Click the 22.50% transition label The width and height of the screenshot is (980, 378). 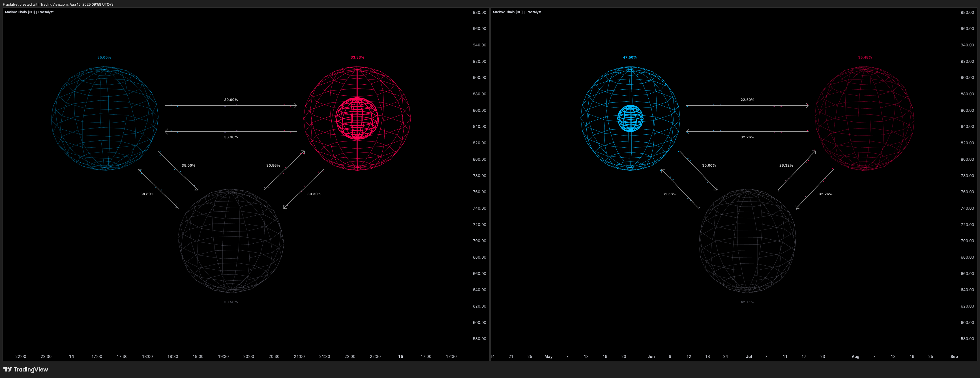pyautogui.click(x=747, y=100)
